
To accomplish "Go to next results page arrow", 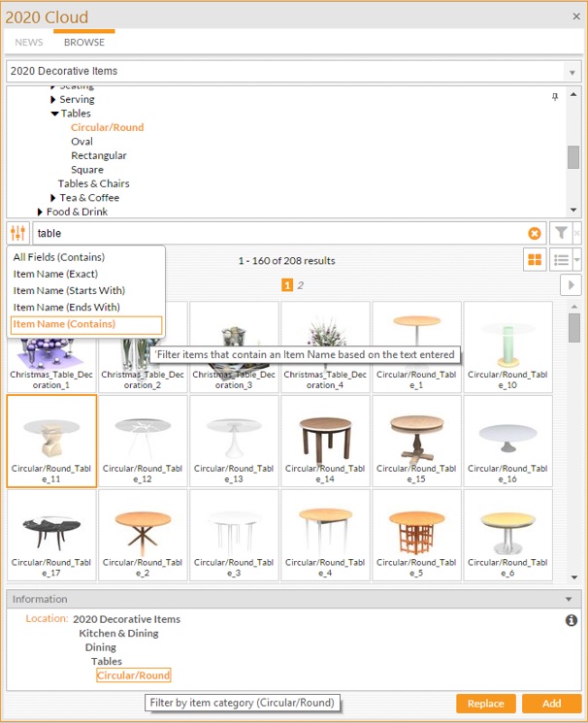I will (x=571, y=285).
